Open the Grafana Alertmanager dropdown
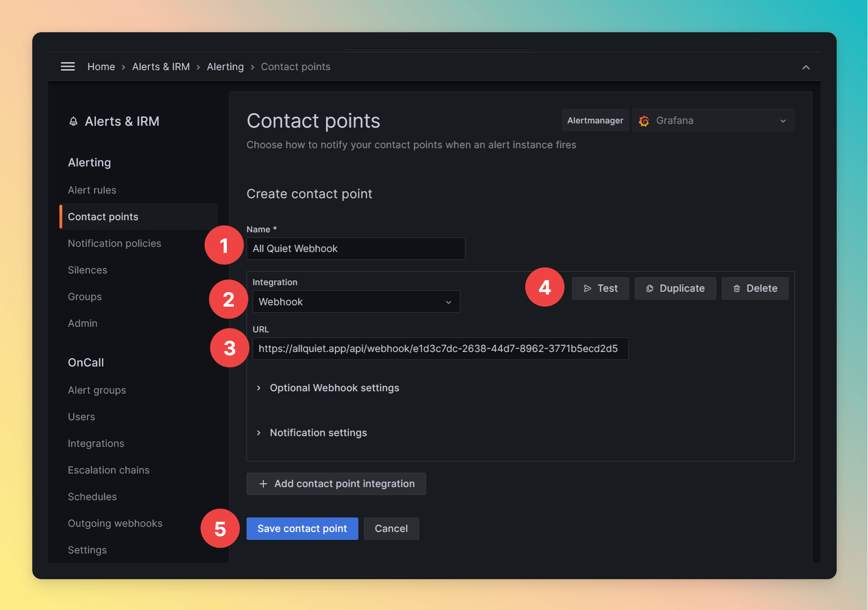 pyautogui.click(x=713, y=121)
